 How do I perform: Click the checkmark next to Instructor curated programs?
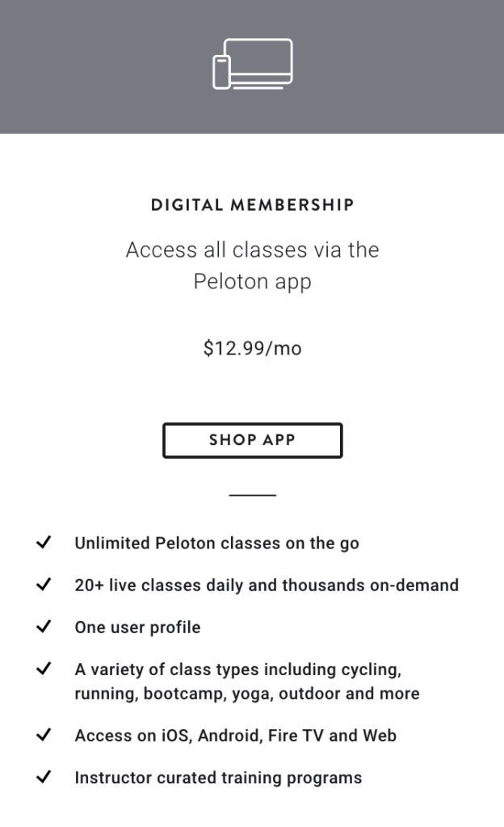point(44,777)
